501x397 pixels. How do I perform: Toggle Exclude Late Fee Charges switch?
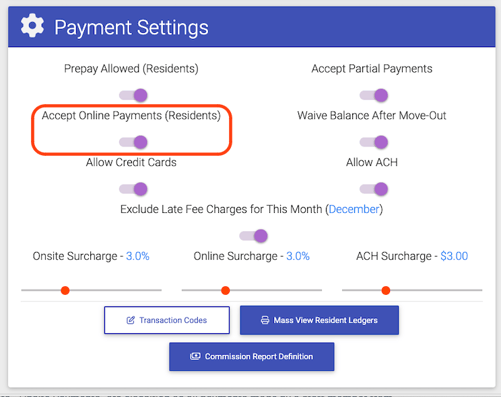pyautogui.click(x=254, y=236)
